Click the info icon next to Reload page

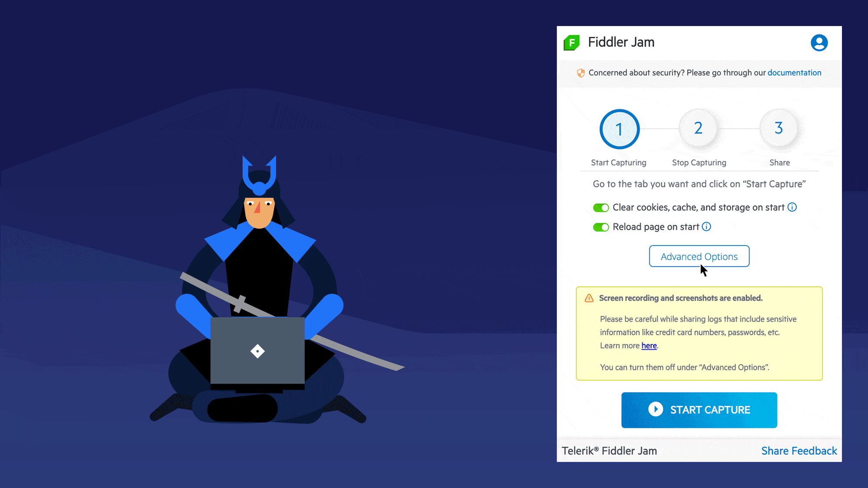pyautogui.click(x=707, y=226)
